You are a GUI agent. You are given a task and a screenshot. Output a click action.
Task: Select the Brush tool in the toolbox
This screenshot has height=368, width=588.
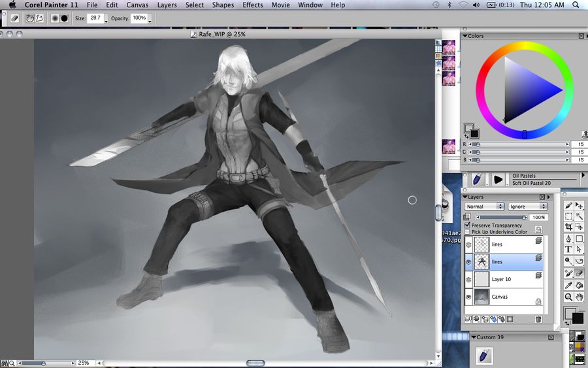click(x=568, y=205)
